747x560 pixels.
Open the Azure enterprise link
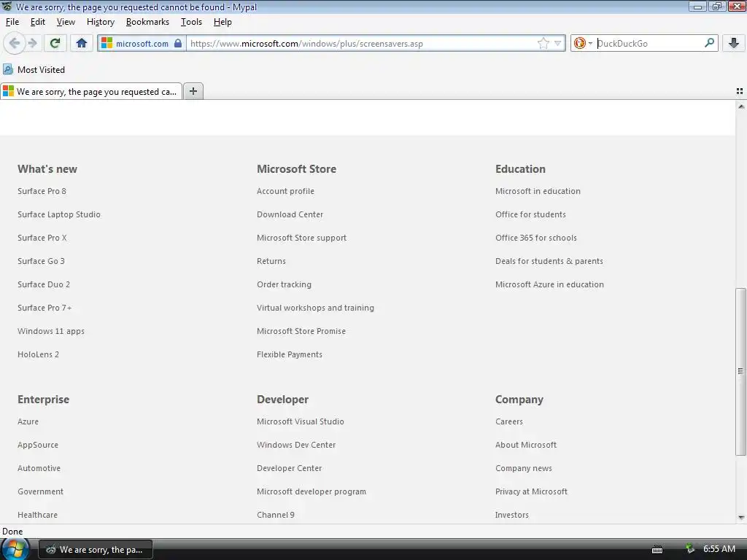pyautogui.click(x=28, y=421)
